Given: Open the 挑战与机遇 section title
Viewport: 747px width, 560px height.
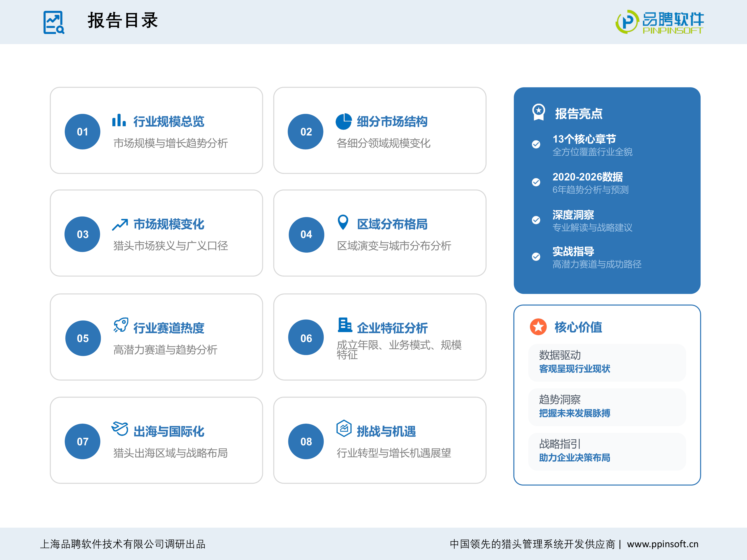Looking at the screenshot, I should tap(386, 431).
